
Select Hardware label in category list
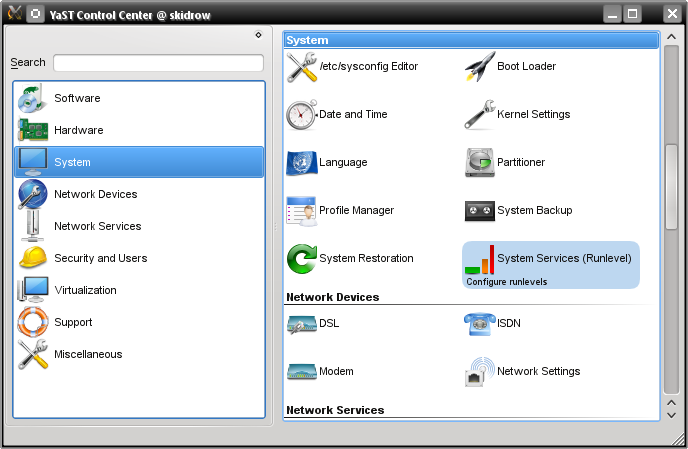pos(79,130)
